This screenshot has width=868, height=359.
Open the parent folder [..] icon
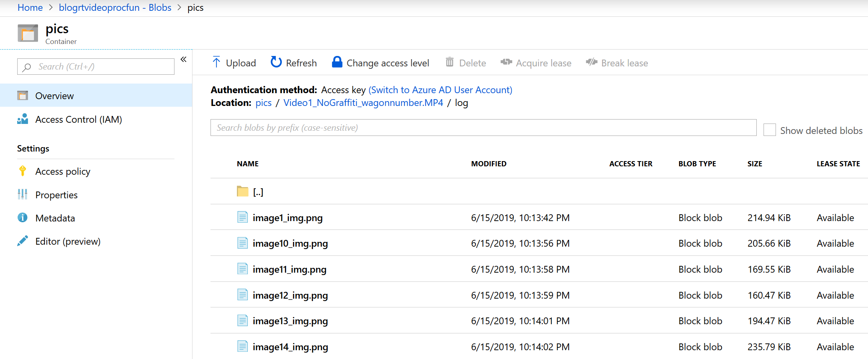pos(243,191)
